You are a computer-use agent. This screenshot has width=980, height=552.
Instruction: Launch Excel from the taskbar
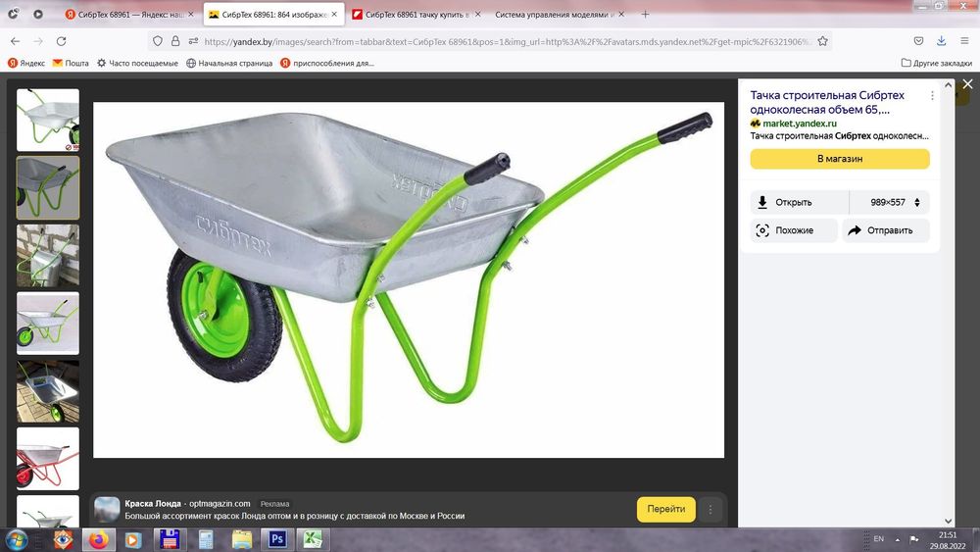[x=313, y=538]
